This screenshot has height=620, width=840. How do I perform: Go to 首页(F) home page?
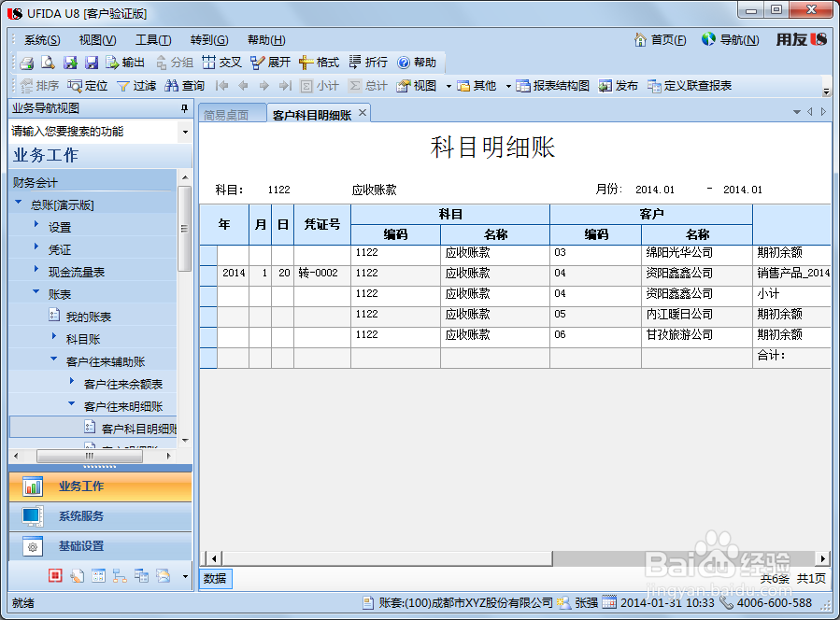click(660, 39)
